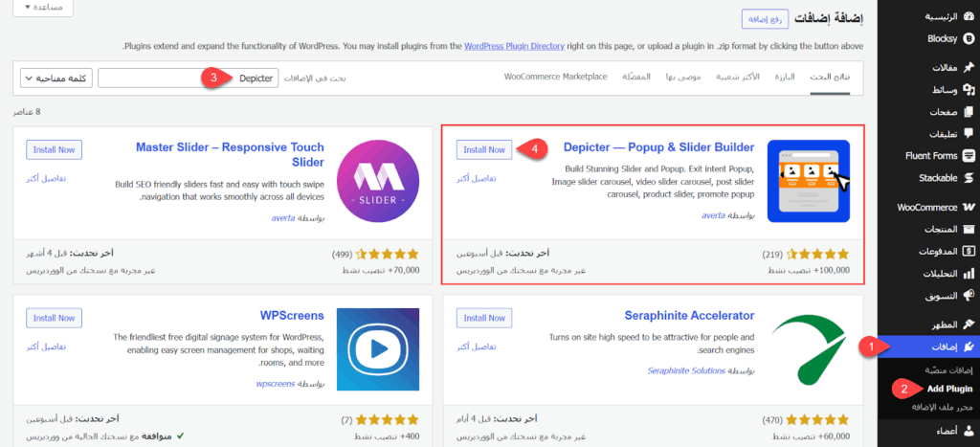This screenshot has width=980, height=447.
Task: Switch to Search Results (نتائج البحث) tab
Action: tap(830, 77)
